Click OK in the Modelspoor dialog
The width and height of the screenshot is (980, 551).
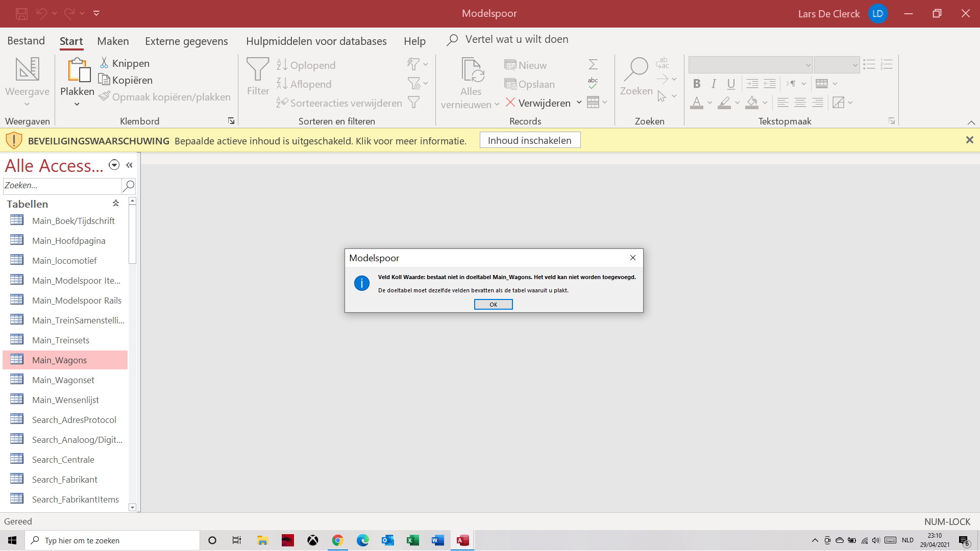click(x=493, y=305)
